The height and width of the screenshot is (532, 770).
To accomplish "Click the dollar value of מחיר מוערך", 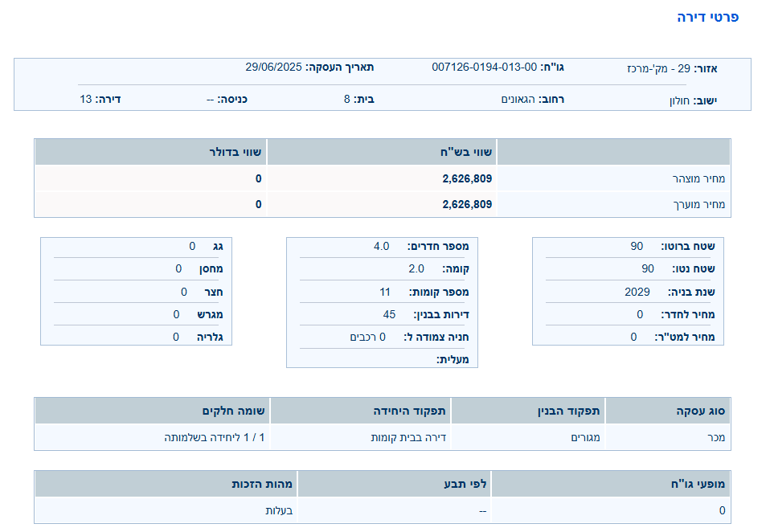I will coord(258,204).
